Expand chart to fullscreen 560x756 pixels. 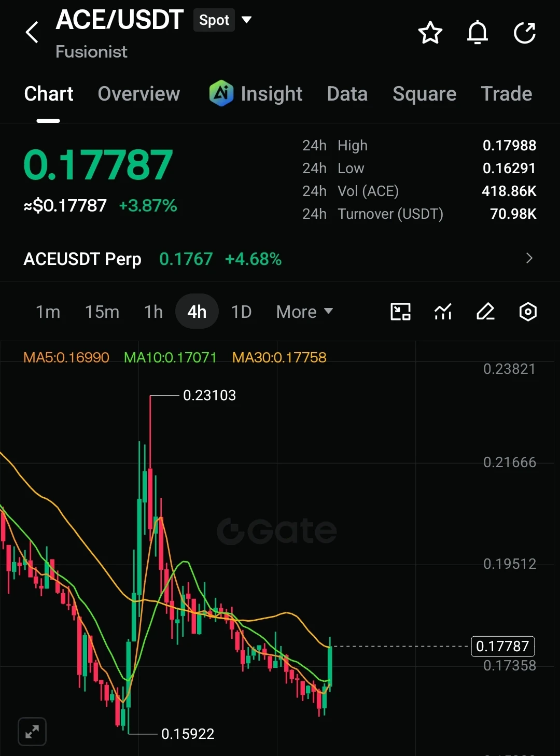[x=32, y=732]
